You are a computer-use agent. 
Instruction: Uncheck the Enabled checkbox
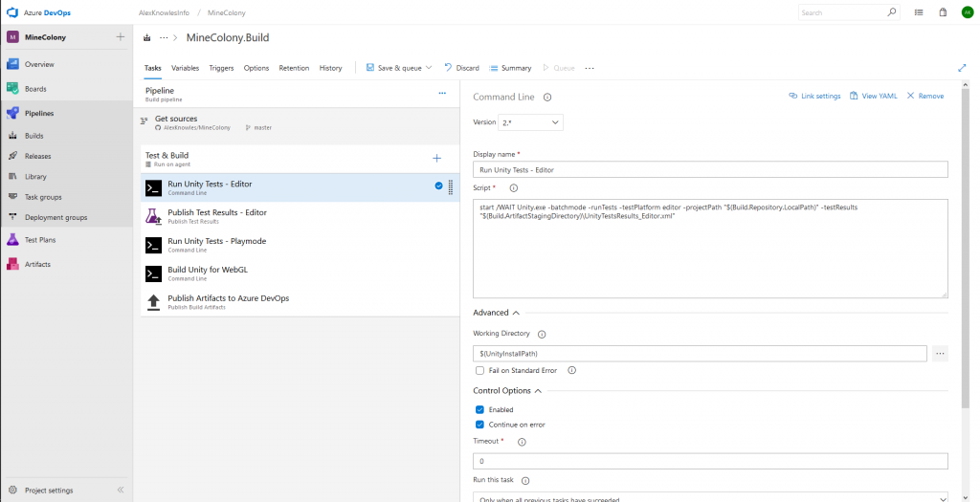(x=479, y=409)
